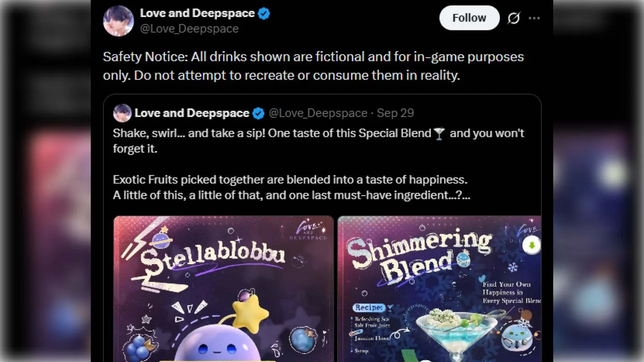Open the @Love_Deepspace handle under the top name
644x362 pixels.
(x=189, y=29)
